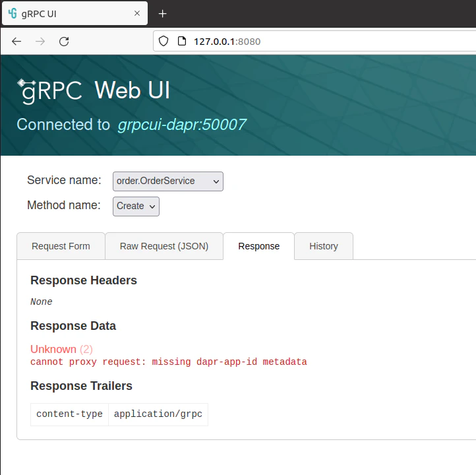Click the Web UI title text
The height and width of the screenshot is (475, 476).
click(132, 90)
